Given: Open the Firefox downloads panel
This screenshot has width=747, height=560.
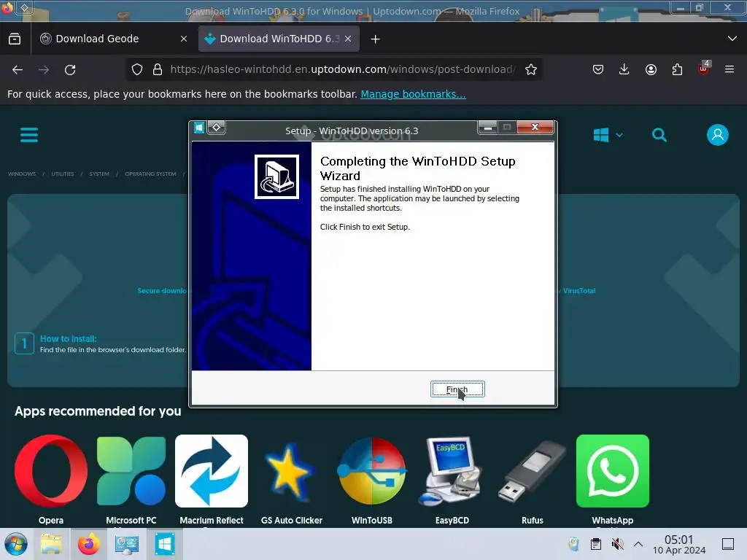Looking at the screenshot, I should pos(624,69).
